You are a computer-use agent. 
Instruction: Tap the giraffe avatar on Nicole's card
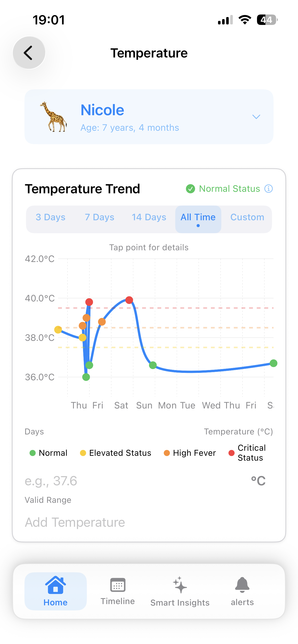(x=54, y=117)
